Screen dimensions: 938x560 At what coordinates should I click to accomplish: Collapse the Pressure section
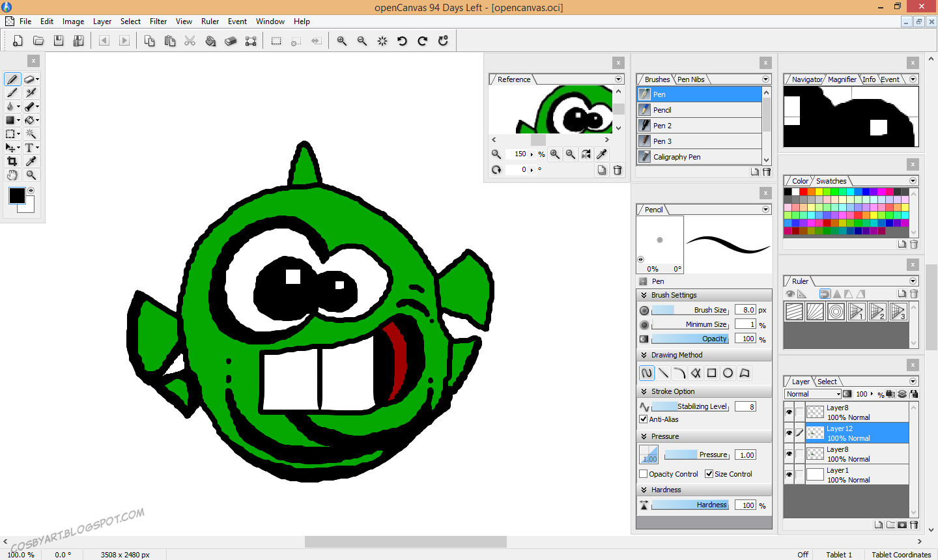click(644, 436)
